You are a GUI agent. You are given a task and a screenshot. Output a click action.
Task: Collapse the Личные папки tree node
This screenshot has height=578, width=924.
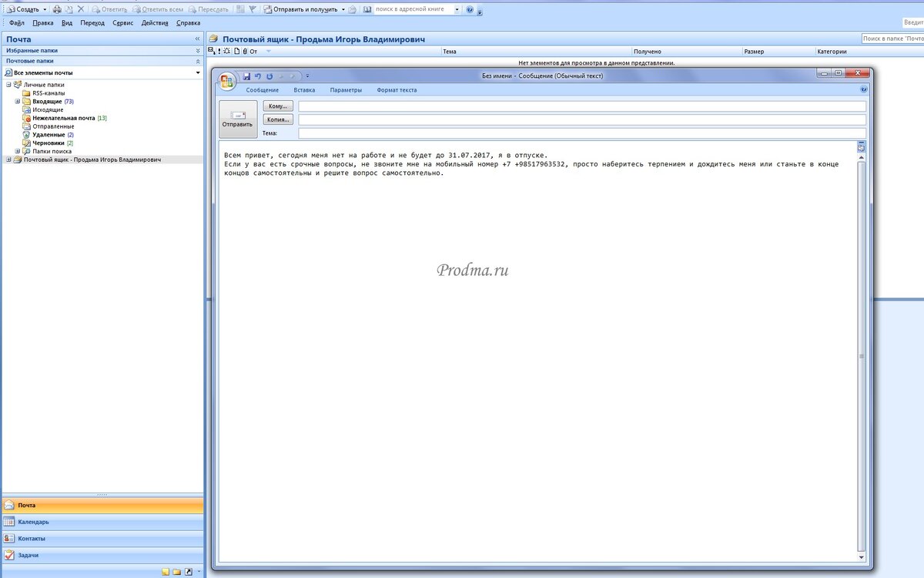(8, 85)
